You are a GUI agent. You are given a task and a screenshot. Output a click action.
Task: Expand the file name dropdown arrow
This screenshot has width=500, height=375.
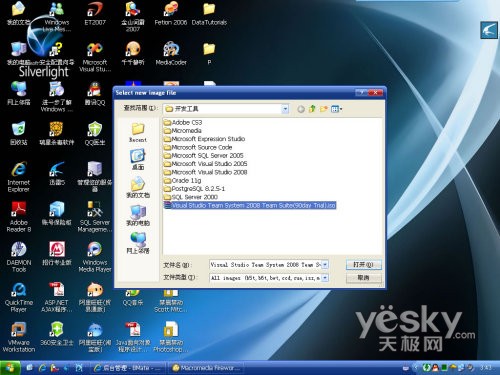click(325, 265)
